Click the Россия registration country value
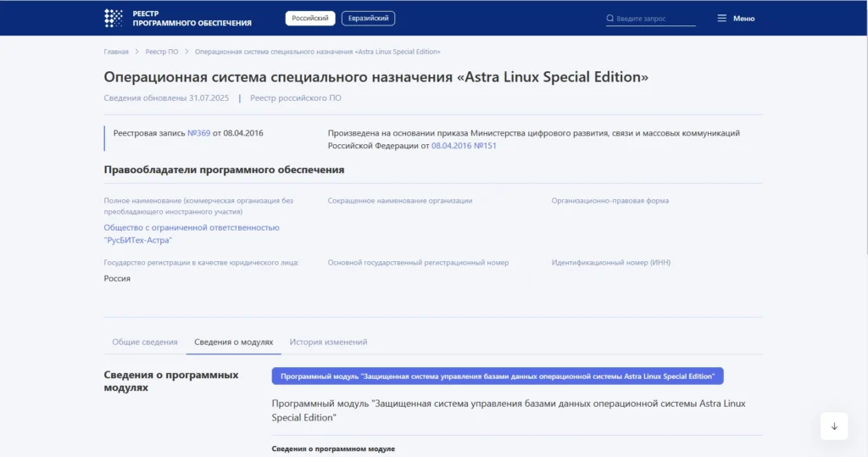 [x=117, y=279]
